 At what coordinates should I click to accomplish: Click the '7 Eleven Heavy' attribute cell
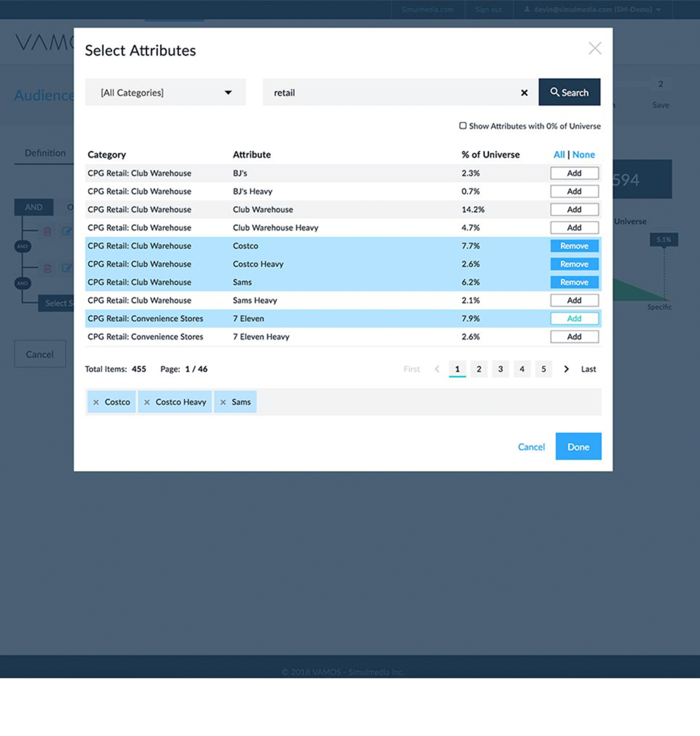[261, 337]
